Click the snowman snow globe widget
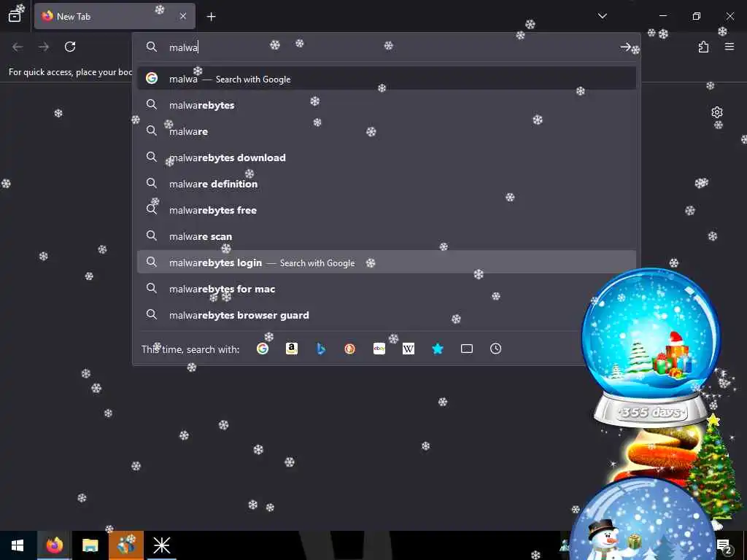 tap(641, 520)
